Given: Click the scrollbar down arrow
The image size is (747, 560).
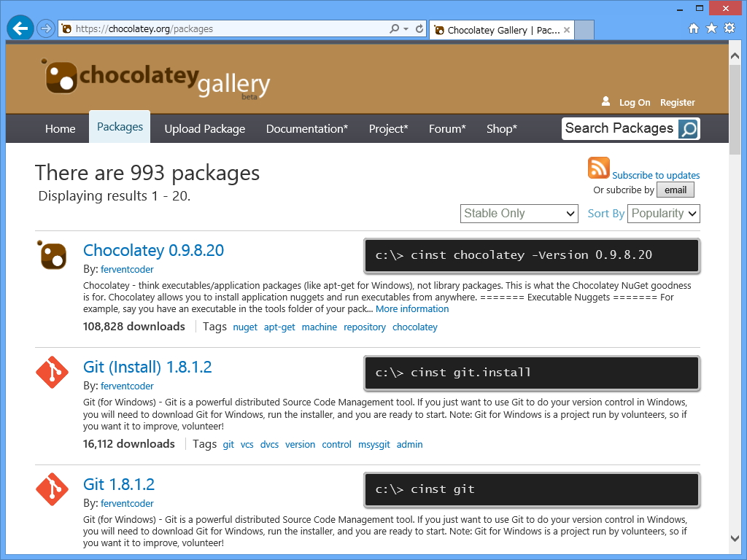Looking at the screenshot, I should pyautogui.click(x=735, y=538).
